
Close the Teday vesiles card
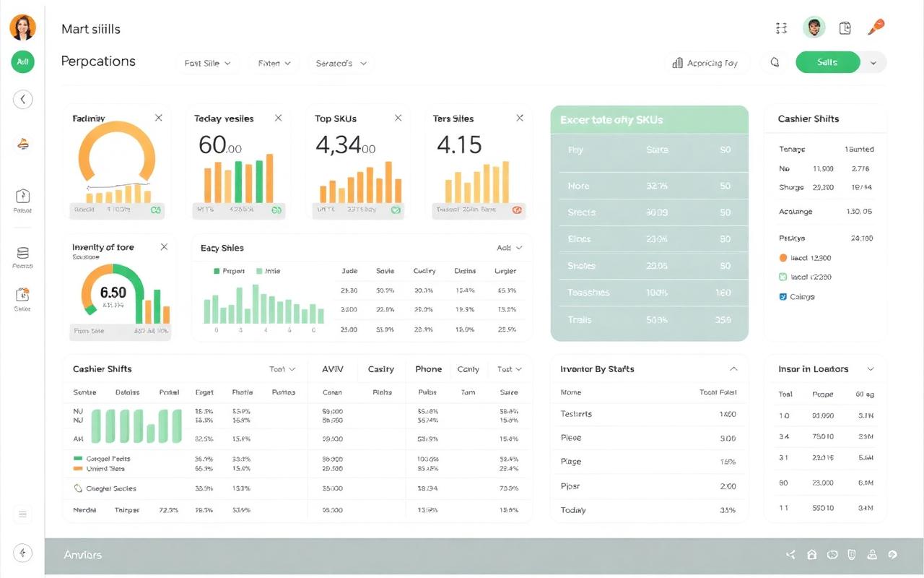pos(279,118)
